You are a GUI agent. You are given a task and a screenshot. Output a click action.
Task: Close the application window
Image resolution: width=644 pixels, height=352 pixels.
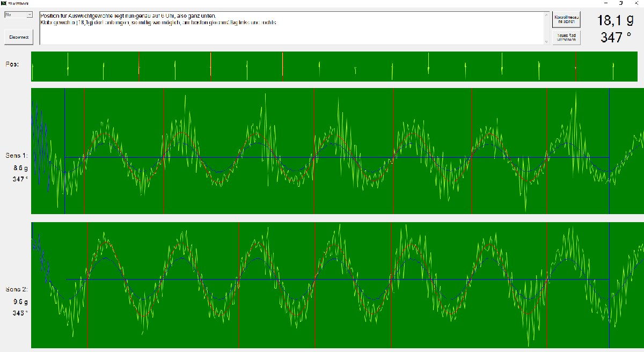pos(636,3)
